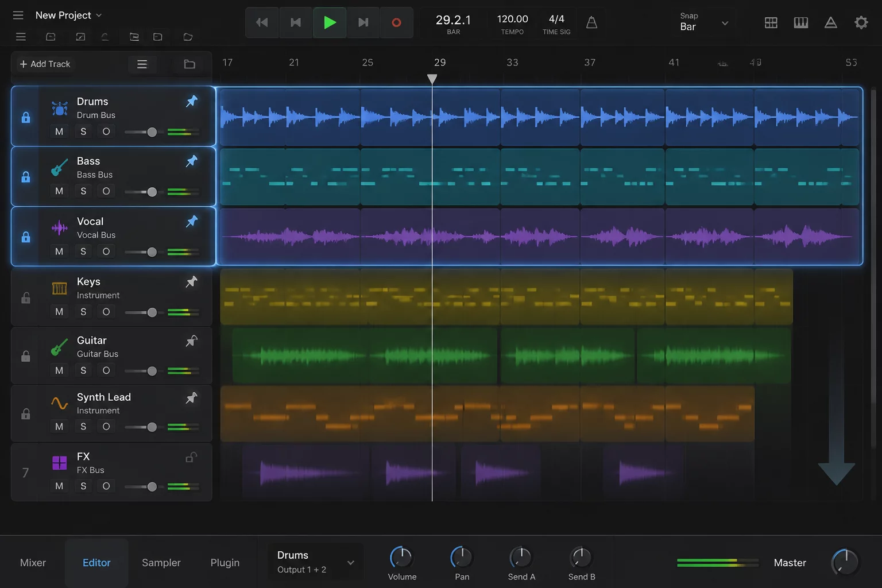Open the hamburger menu next to New Project
Viewport: 882px width, 588px height.
coord(18,15)
